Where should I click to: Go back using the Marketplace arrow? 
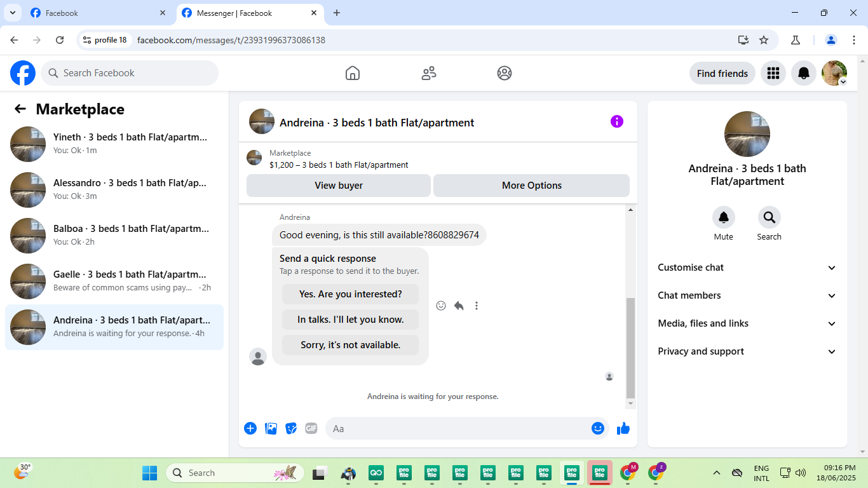pyautogui.click(x=20, y=109)
